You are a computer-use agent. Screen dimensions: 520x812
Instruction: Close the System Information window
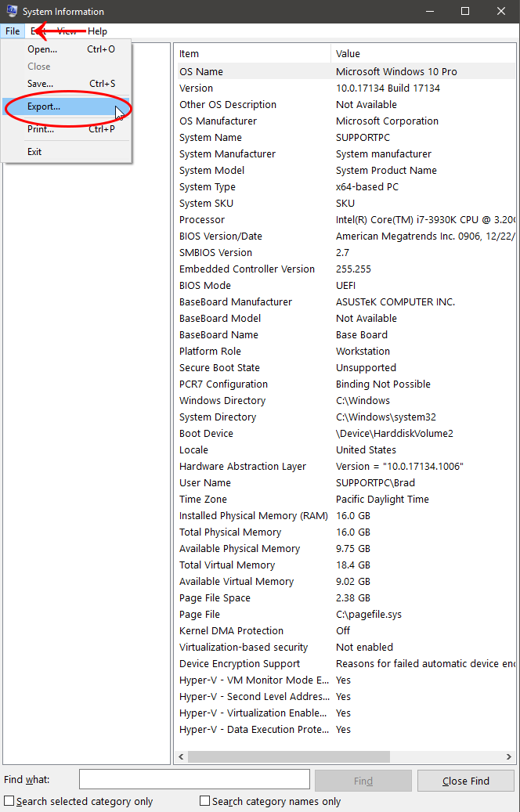[500, 12]
